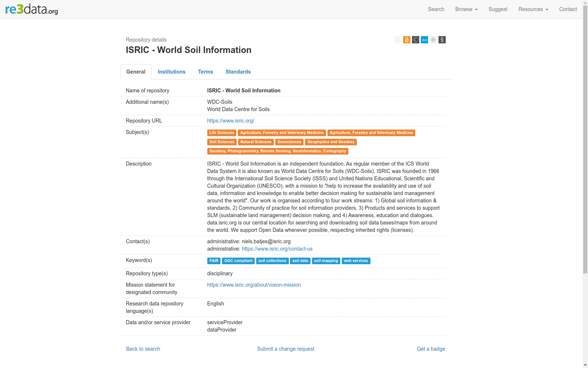Switch to the Terms tab
The height and width of the screenshot is (368, 588).
(x=205, y=72)
